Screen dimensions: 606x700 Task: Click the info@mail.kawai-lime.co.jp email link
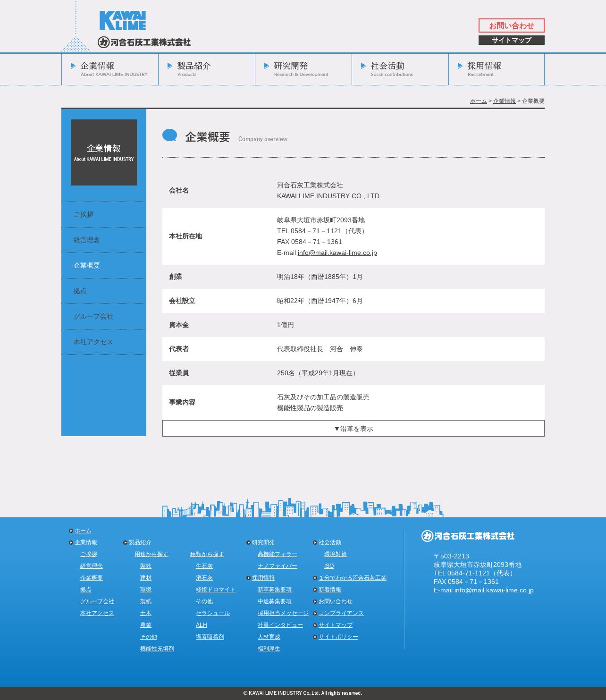point(337,253)
